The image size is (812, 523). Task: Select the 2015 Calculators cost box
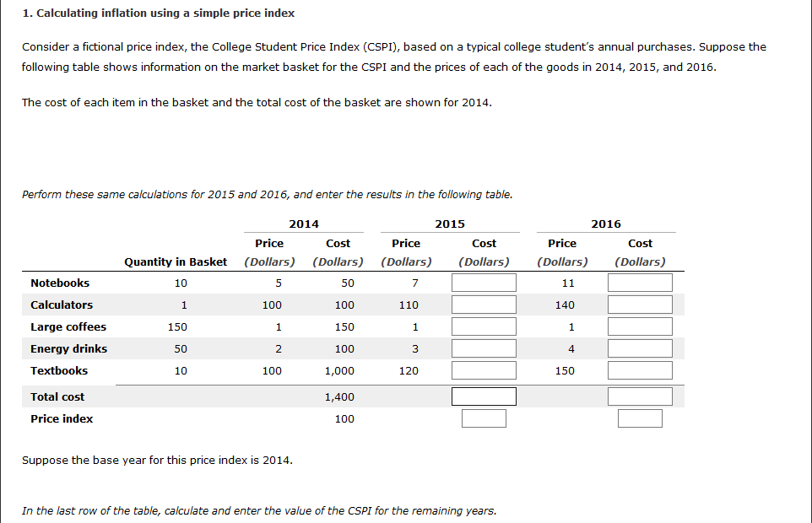(484, 305)
